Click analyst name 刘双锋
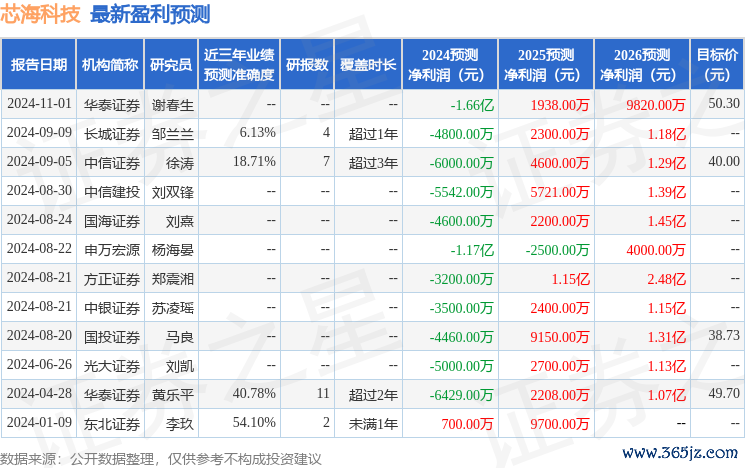745x468 pixels. pos(172,192)
